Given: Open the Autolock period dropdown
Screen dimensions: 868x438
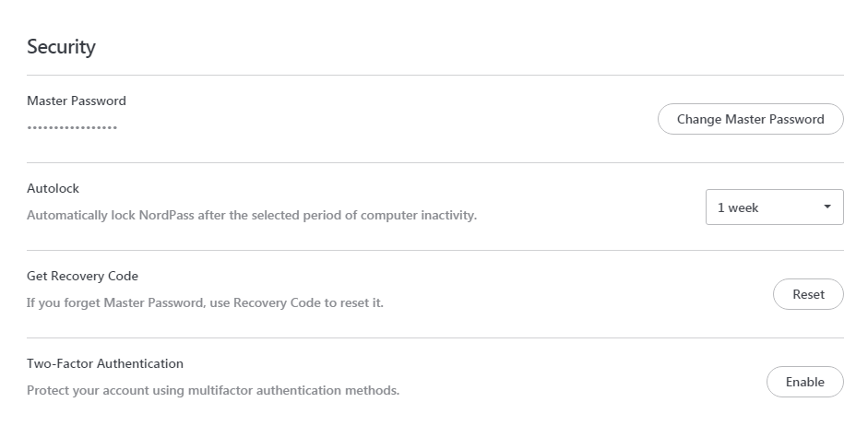Looking at the screenshot, I should (774, 207).
